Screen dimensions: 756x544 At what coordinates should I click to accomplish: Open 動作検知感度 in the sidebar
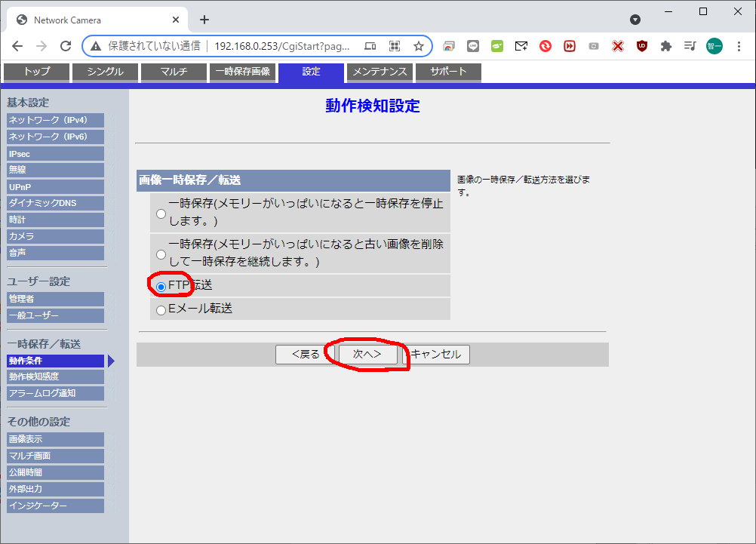tap(55, 376)
